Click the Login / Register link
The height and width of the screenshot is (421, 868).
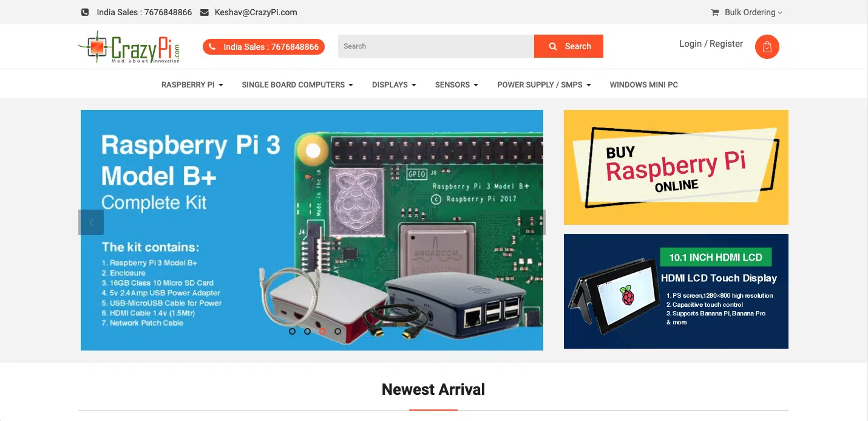tap(711, 44)
